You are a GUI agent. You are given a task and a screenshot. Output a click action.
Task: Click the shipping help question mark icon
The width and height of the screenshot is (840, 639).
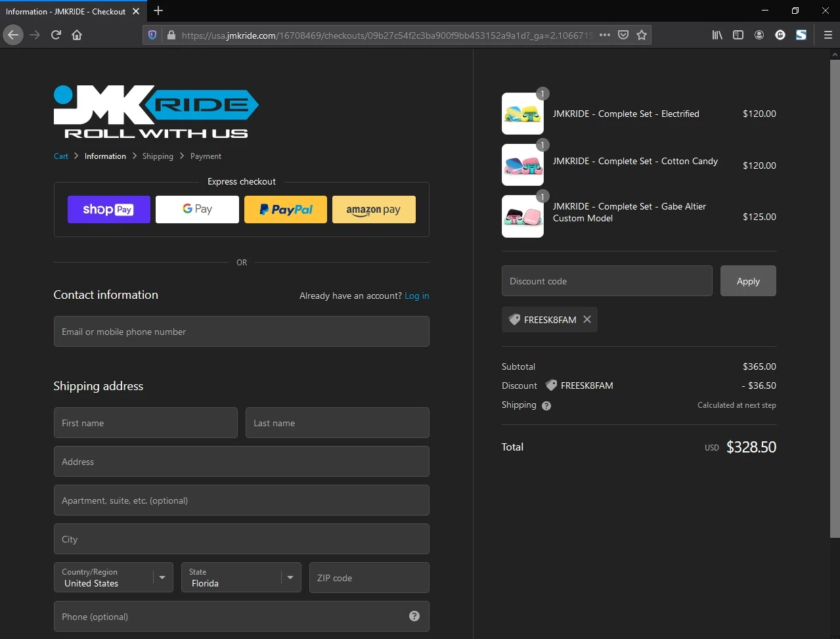coord(546,406)
